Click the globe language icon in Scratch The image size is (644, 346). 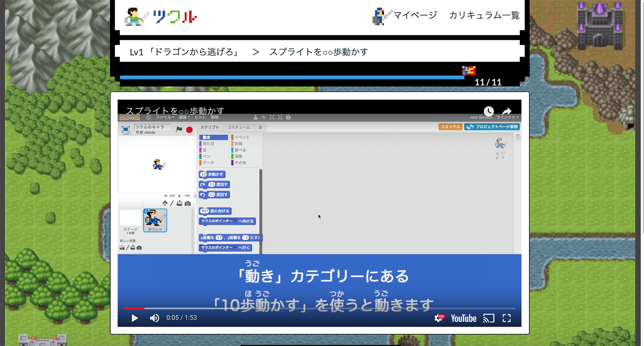(149, 117)
